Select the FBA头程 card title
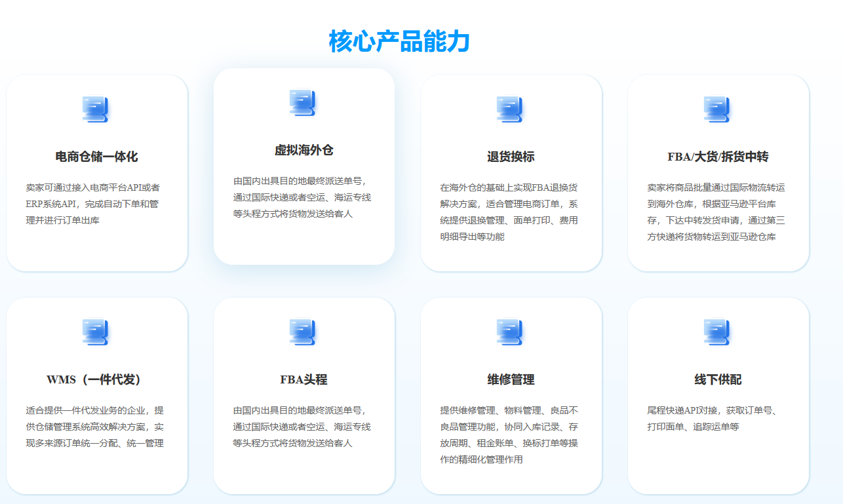The height and width of the screenshot is (504, 843). (x=304, y=379)
